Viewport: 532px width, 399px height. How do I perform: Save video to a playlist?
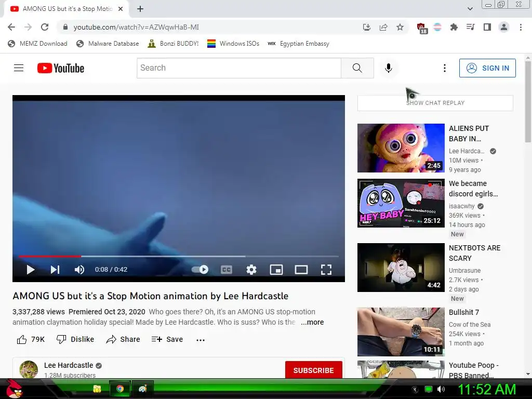167,339
